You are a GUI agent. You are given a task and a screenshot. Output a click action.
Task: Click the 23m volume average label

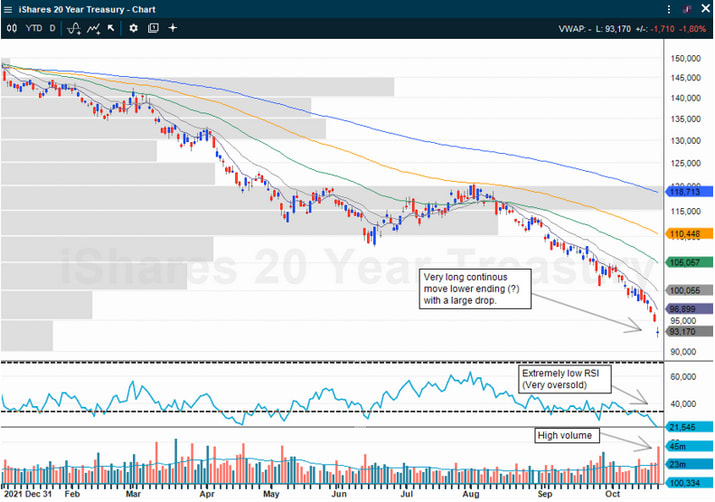[x=689, y=465]
